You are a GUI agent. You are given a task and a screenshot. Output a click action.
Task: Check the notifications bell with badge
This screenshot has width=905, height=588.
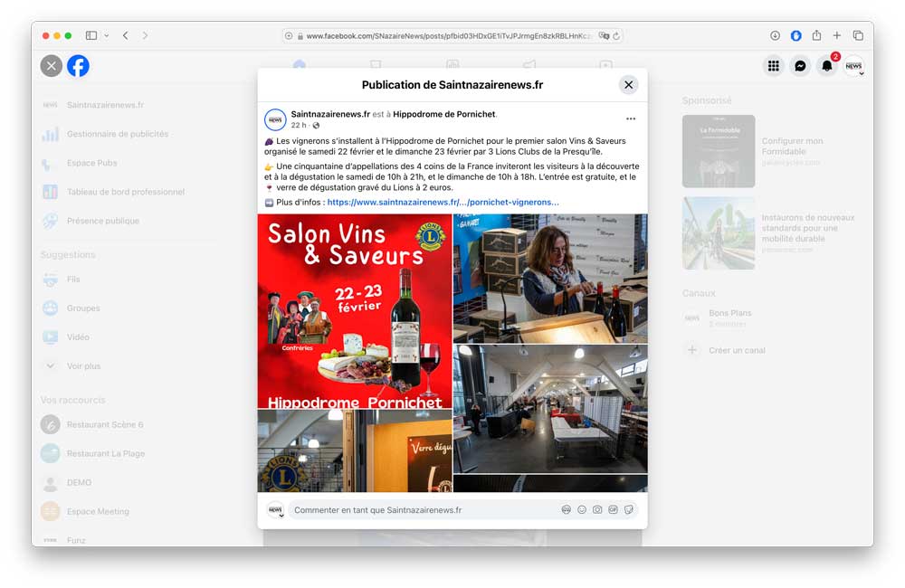[826, 66]
